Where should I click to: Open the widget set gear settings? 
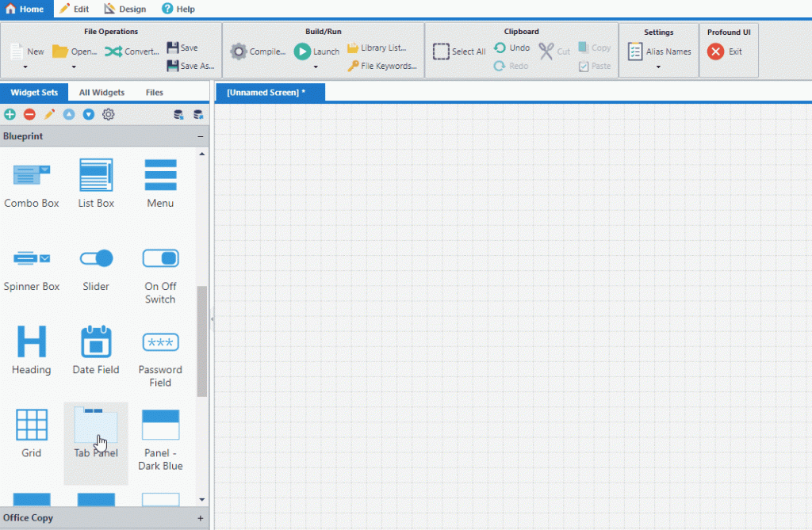[x=108, y=114]
